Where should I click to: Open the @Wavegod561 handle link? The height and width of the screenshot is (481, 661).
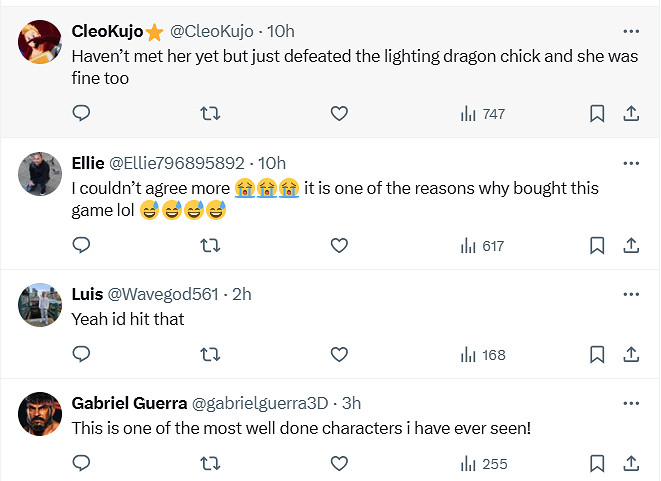click(x=163, y=294)
